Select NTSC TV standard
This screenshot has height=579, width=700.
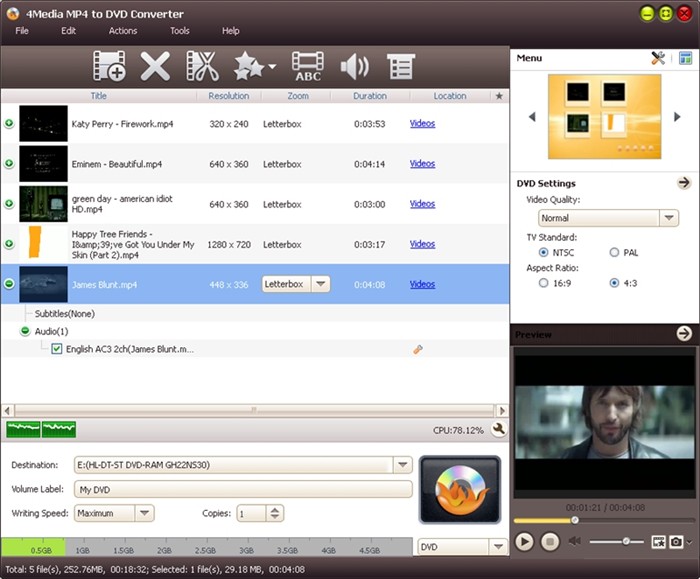coord(543,253)
